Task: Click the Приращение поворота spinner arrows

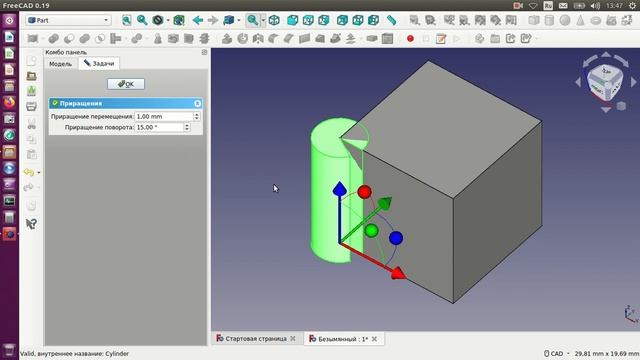Action: tap(187, 127)
